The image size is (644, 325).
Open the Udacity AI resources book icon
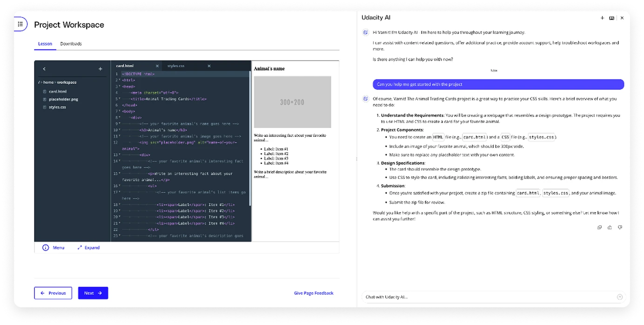coord(611,18)
